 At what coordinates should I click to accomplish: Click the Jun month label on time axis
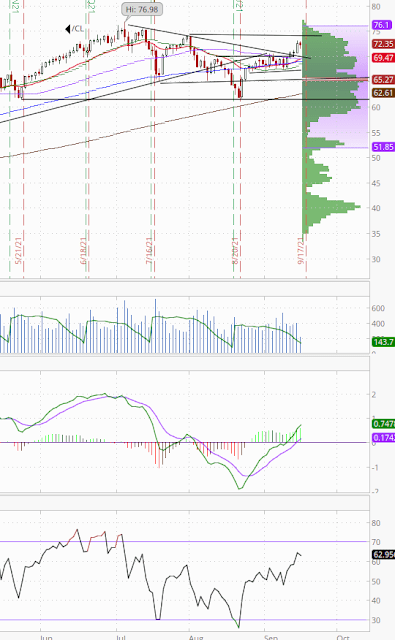click(x=47, y=637)
